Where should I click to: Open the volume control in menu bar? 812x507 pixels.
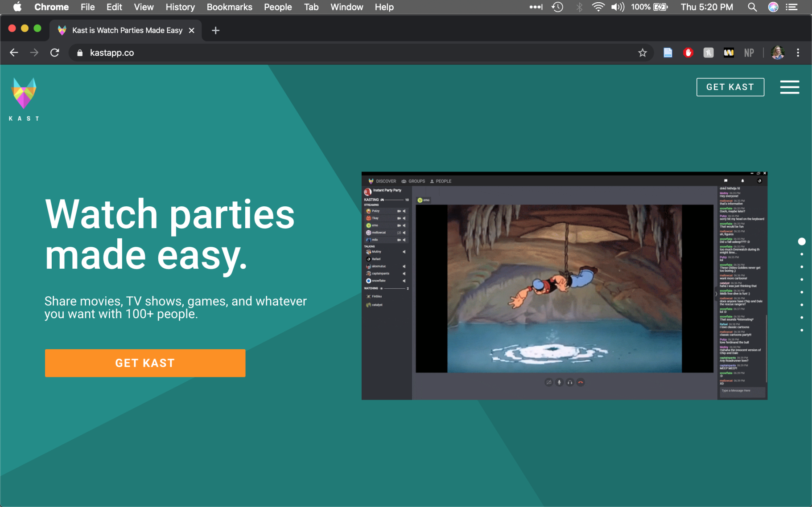(x=618, y=7)
